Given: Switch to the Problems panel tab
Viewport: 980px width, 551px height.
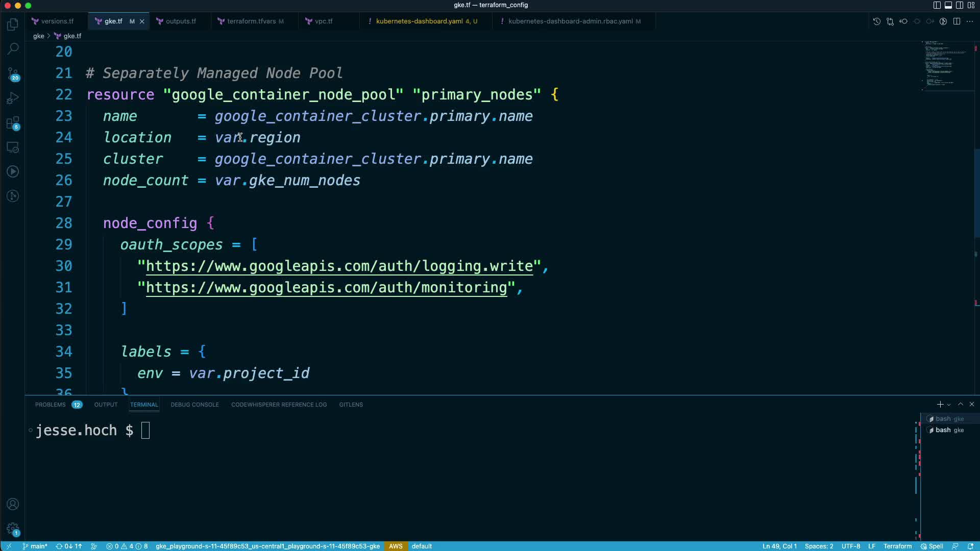Looking at the screenshot, I should click(51, 405).
